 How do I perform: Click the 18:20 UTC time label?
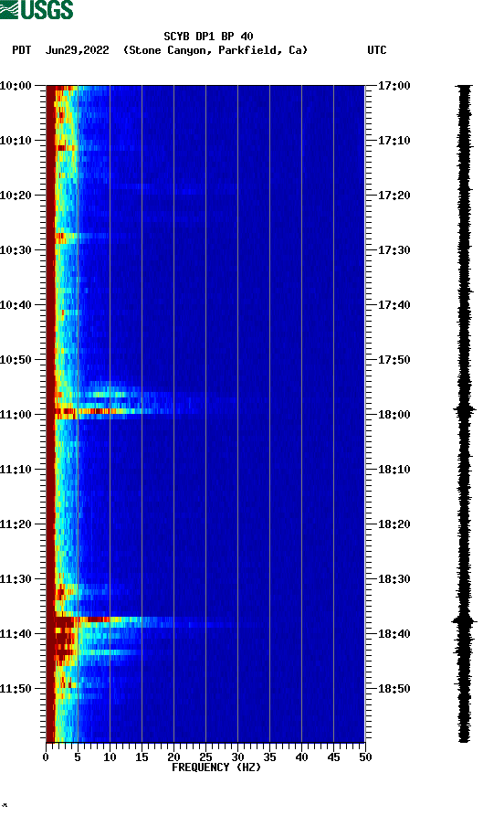pos(394,524)
